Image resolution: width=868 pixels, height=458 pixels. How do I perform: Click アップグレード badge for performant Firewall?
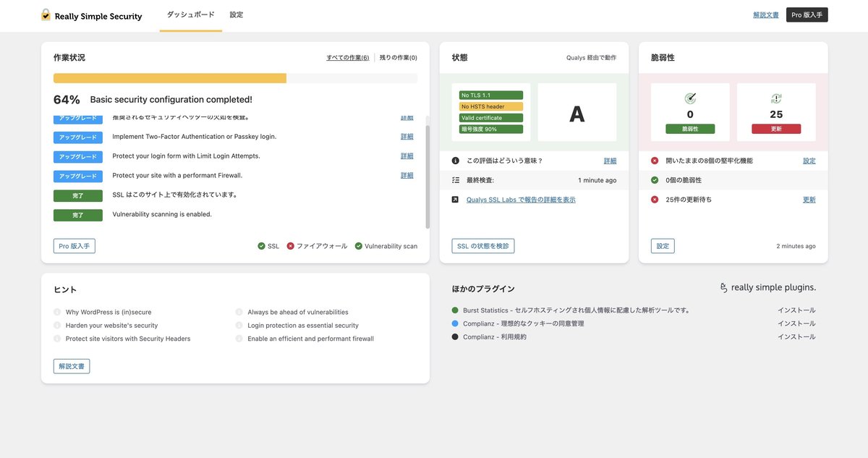coord(78,176)
